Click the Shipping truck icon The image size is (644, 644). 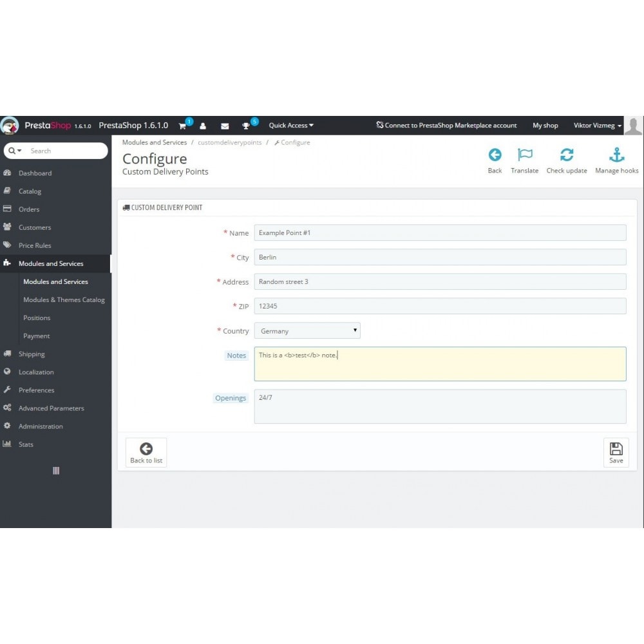pos(7,353)
